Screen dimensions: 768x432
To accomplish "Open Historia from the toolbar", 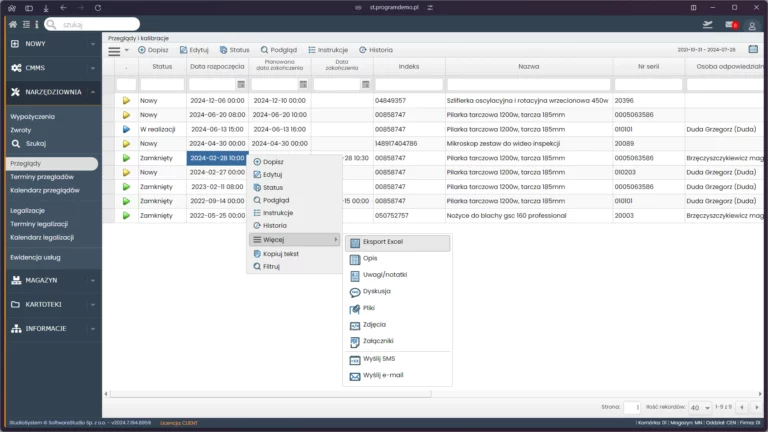I will (x=376, y=50).
